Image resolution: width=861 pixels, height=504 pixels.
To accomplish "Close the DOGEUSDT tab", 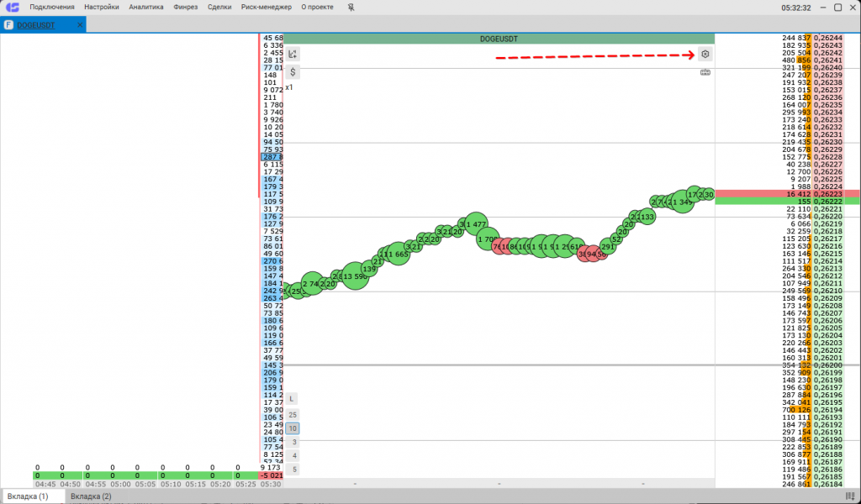I will pyautogui.click(x=80, y=25).
